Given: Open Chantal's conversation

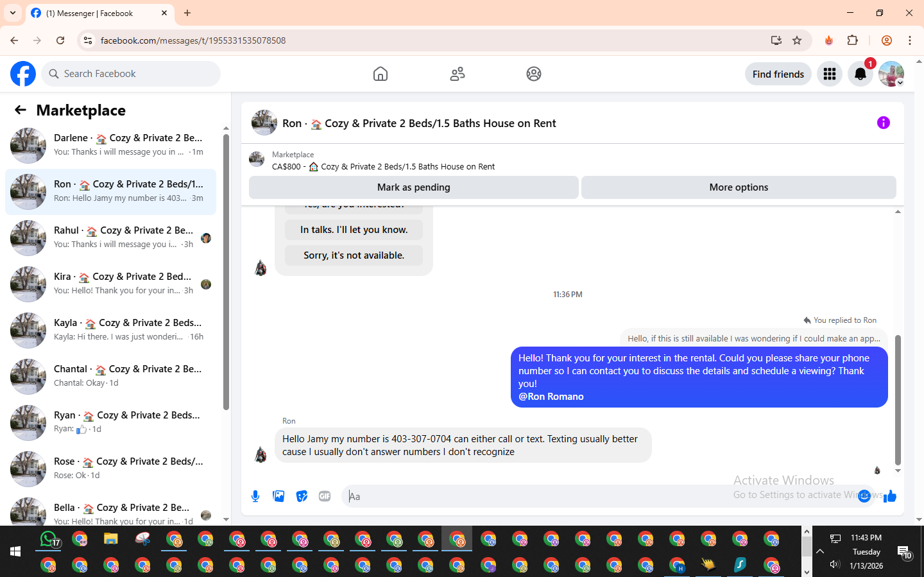Looking at the screenshot, I should tap(110, 377).
